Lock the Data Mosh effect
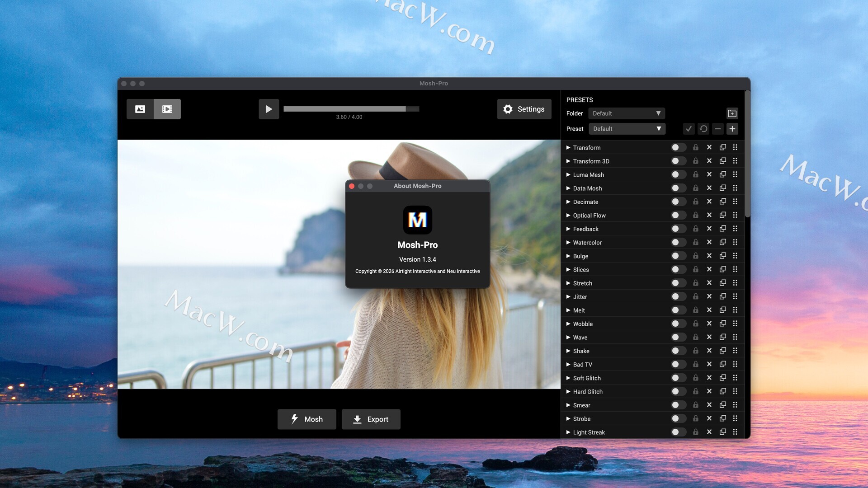Image resolution: width=868 pixels, height=488 pixels. point(696,188)
